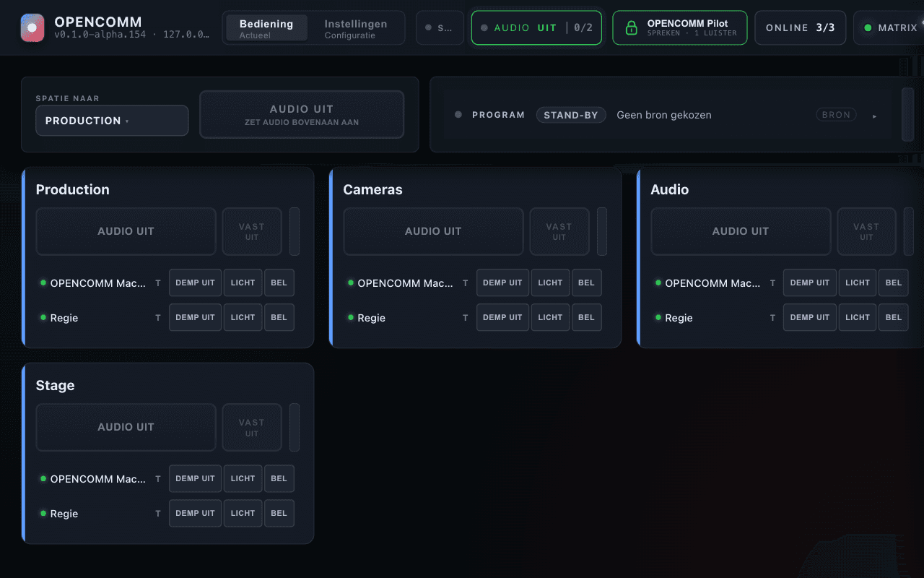The height and width of the screenshot is (578, 924).
Task: Click the T icon for OPENCOMM Mac in Cameras
Action: (466, 283)
